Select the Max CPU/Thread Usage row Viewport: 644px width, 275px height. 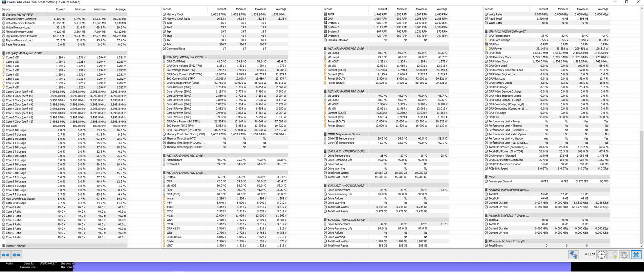click(64, 199)
